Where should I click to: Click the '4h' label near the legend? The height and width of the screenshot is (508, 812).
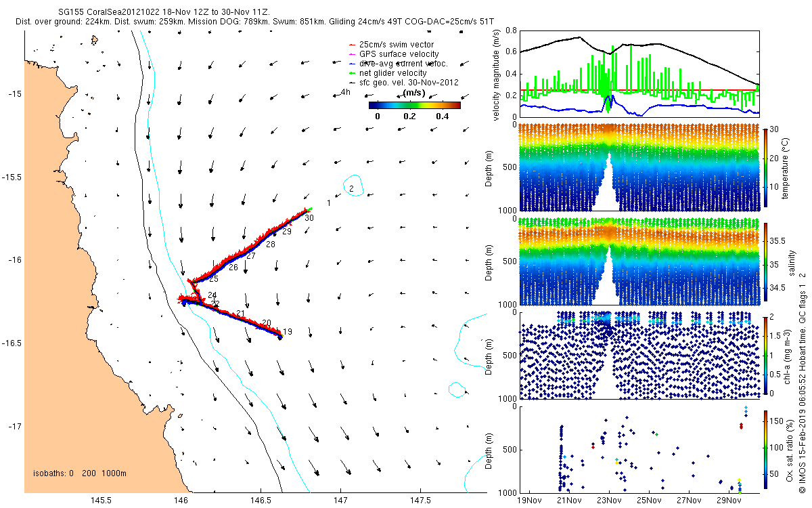click(346, 91)
